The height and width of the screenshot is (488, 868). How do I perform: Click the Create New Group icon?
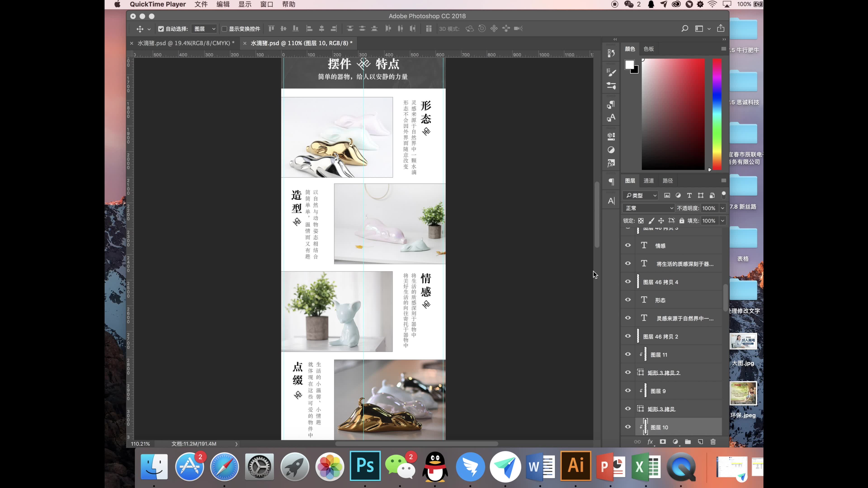pos(688,441)
